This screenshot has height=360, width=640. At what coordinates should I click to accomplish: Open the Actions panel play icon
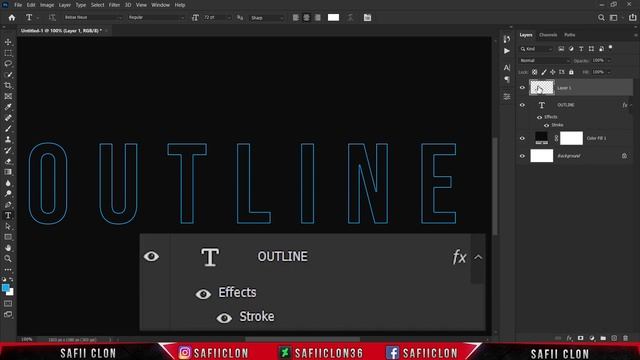pos(507,51)
